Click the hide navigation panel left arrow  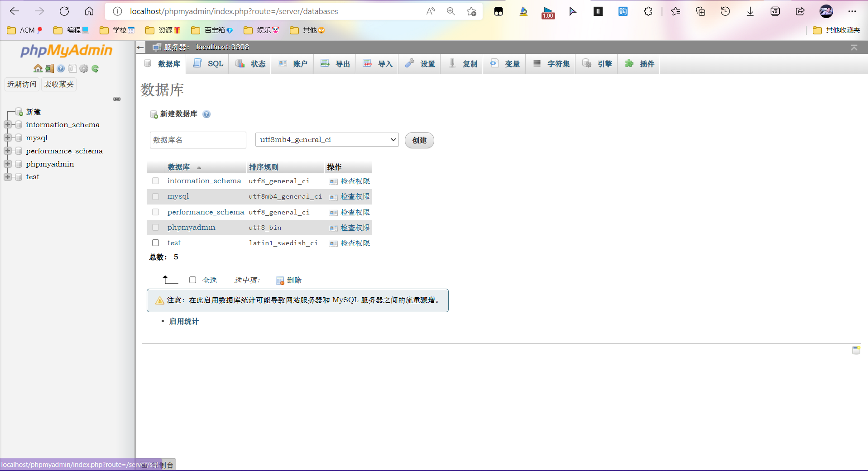[x=140, y=47]
